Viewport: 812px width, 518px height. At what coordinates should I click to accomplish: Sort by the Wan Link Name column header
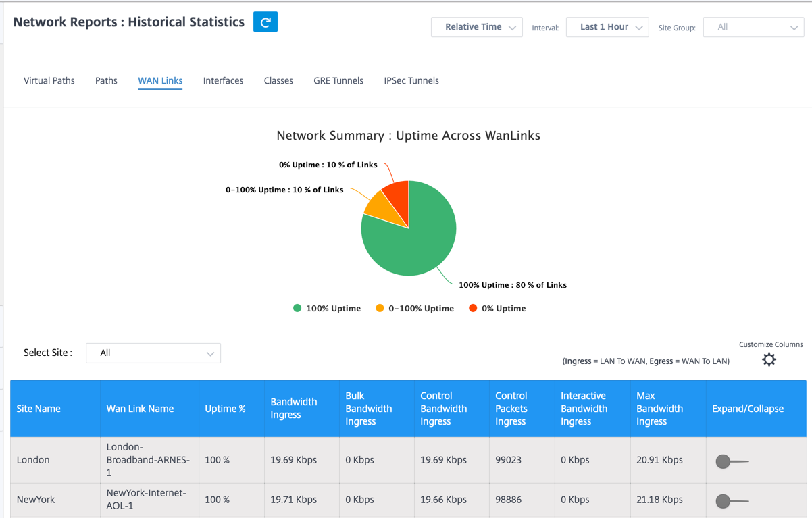tap(150, 409)
